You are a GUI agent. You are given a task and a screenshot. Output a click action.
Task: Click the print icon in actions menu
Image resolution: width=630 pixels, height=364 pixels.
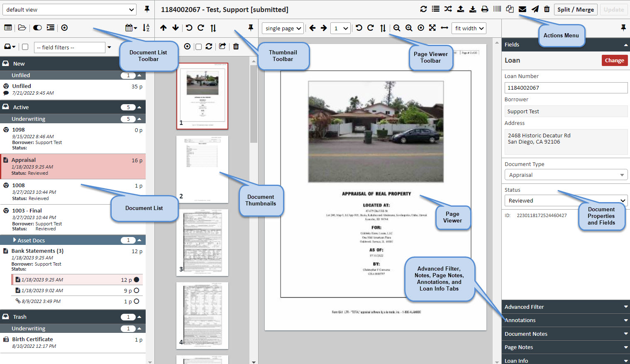[x=485, y=9]
